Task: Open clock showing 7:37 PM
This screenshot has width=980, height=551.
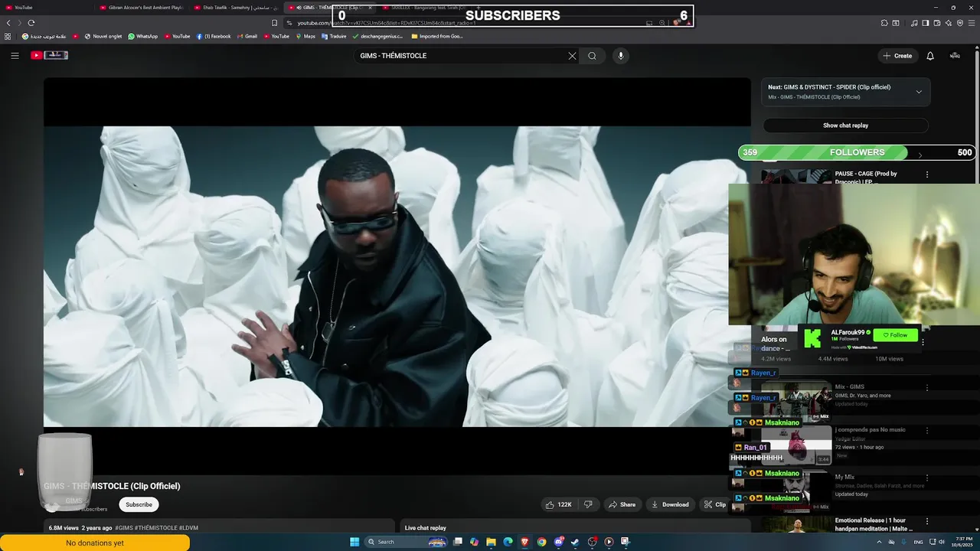Action: tap(962, 542)
